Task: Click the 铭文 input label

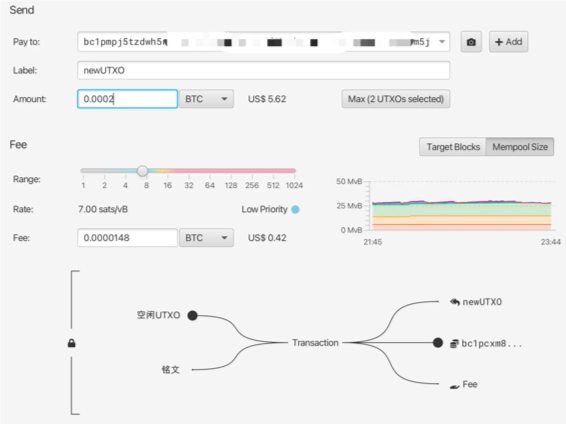Action: [170, 370]
